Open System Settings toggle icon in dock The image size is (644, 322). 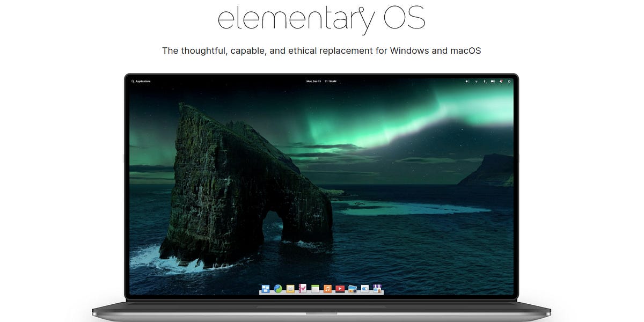click(x=365, y=289)
